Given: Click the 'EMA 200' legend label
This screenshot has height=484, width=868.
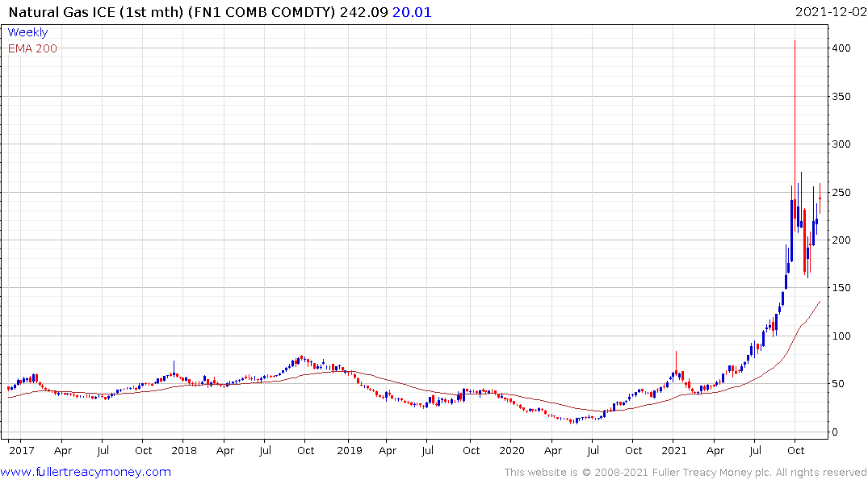Looking at the screenshot, I should pyautogui.click(x=32, y=48).
